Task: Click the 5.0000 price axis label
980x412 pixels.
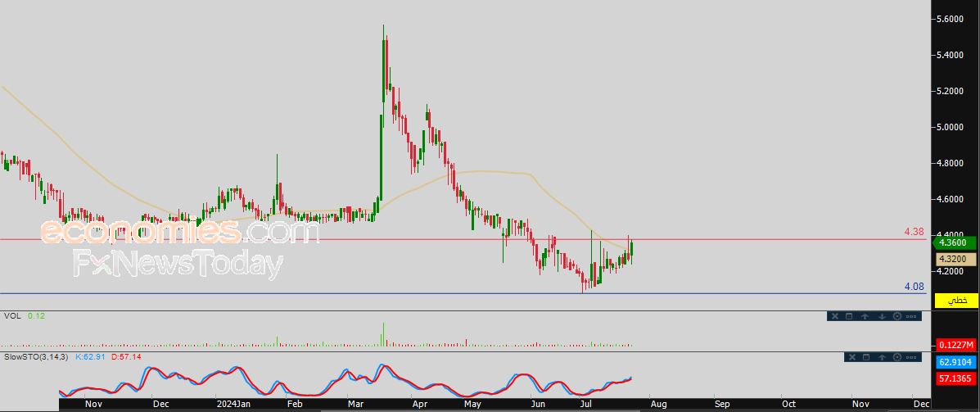Action: (950, 127)
